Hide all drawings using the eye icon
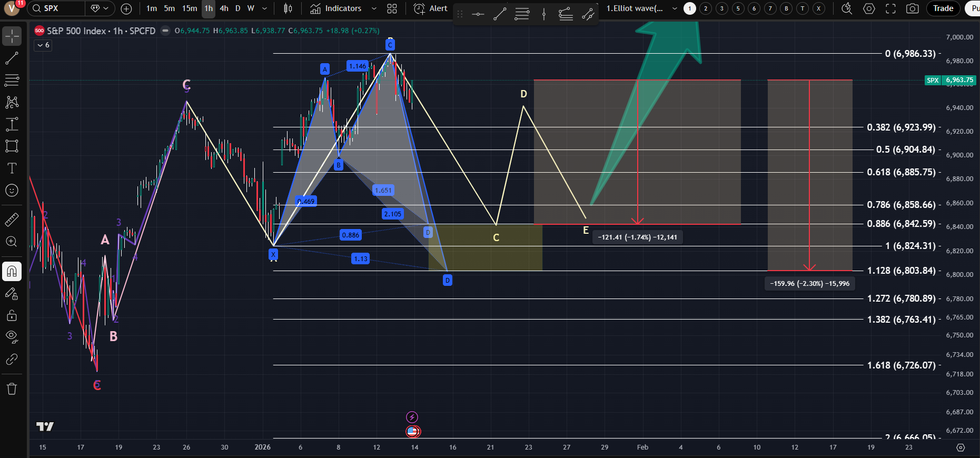Screen dimensions: 980x458 click(12, 337)
